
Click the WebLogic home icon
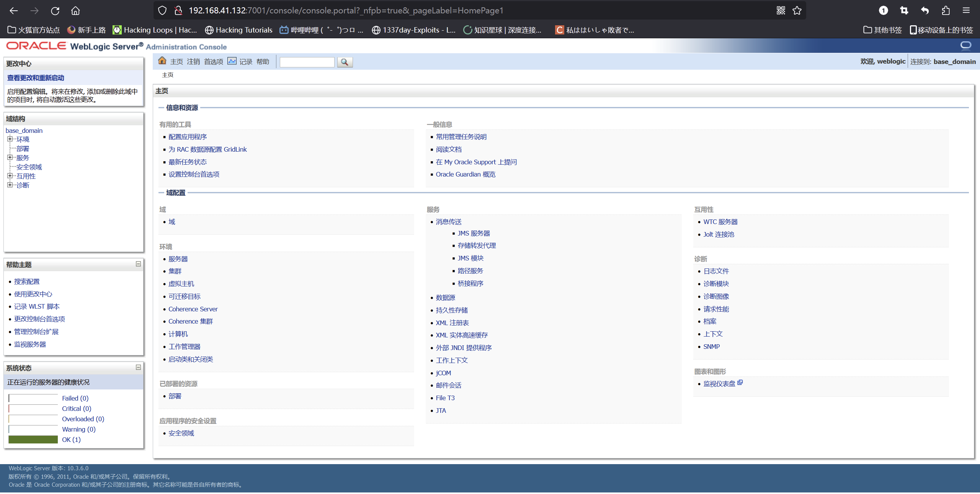pyautogui.click(x=162, y=61)
